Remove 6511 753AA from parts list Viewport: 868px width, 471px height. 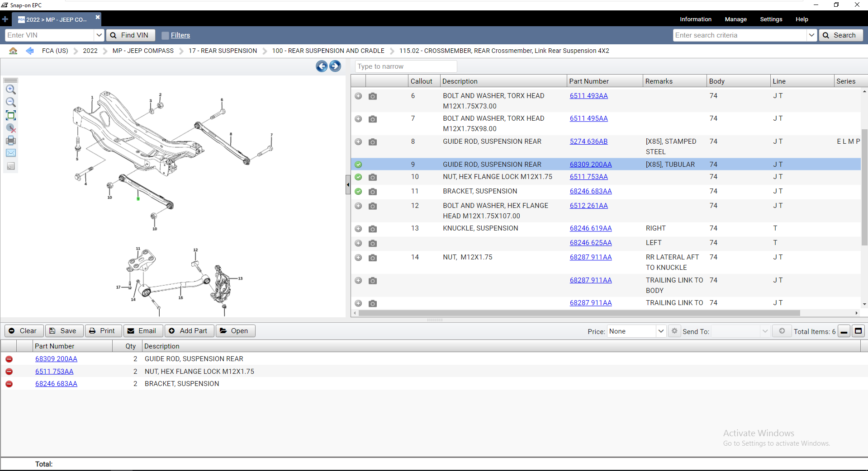click(x=9, y=372)
